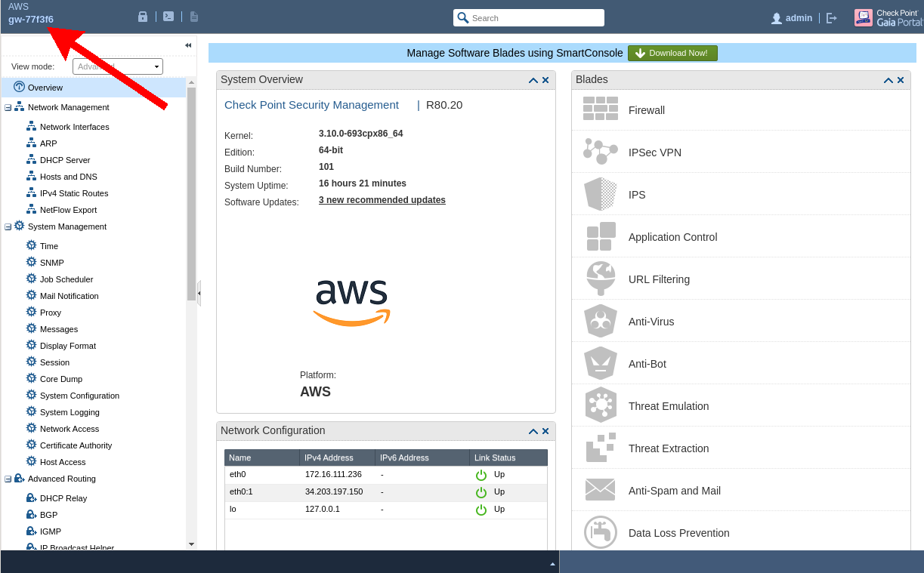
Task: Collapse the Blades widget with chevron
Action: (x=888, y=80)
